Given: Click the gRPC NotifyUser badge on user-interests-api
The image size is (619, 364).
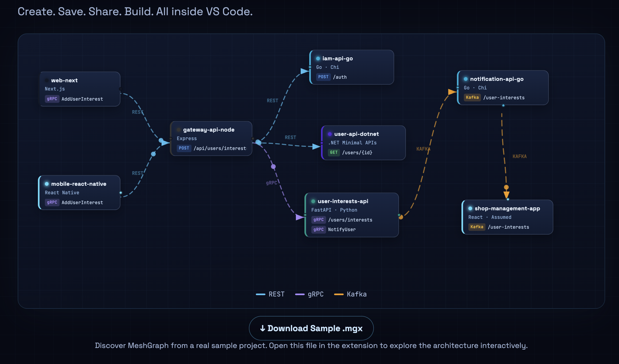Looking at the screenshot, I should pyautogui.click(x=319, y=230).
